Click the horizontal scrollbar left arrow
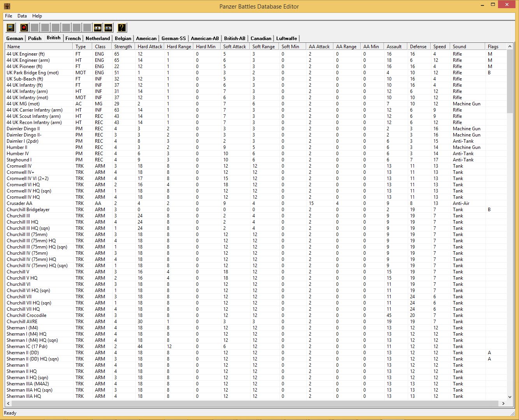The height and width of the screenshot is (420, 519). pyautogui.click(x=8, y=403)
